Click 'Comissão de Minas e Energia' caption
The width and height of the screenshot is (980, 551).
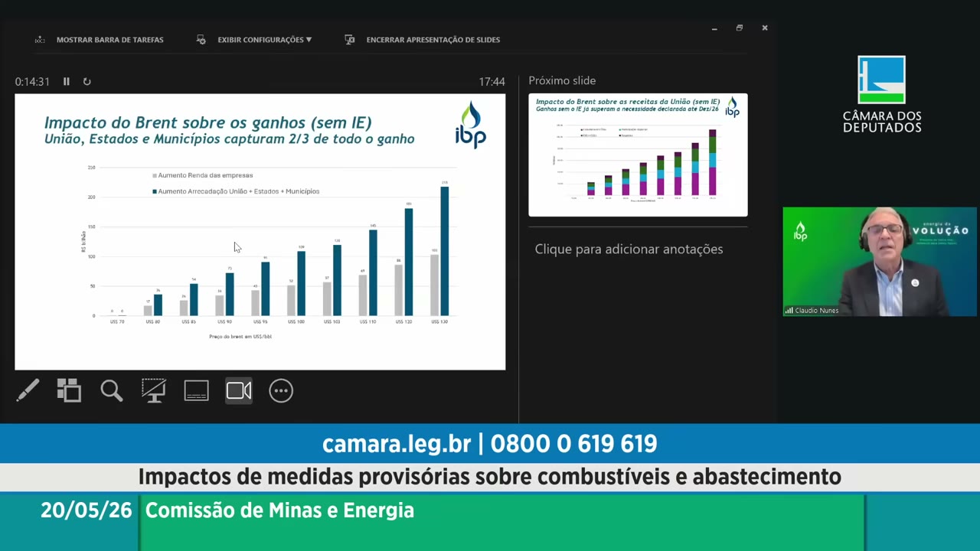coord(279,510)
